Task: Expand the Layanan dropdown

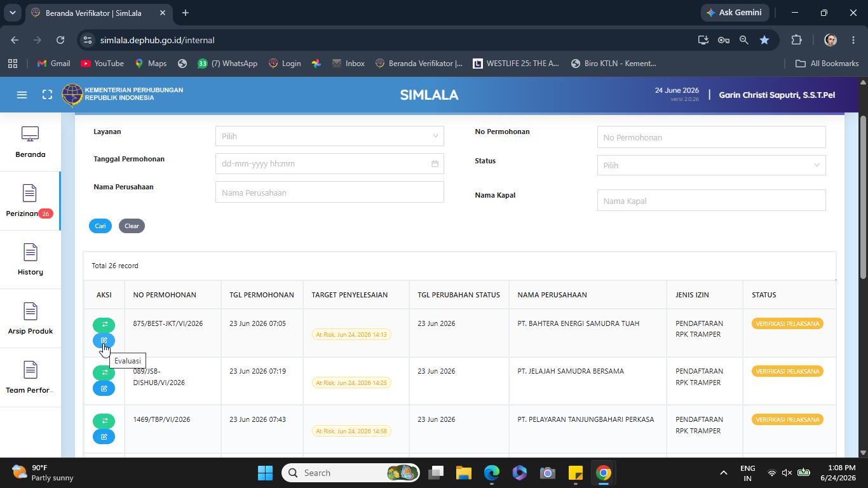Action: tap(329, 136)
